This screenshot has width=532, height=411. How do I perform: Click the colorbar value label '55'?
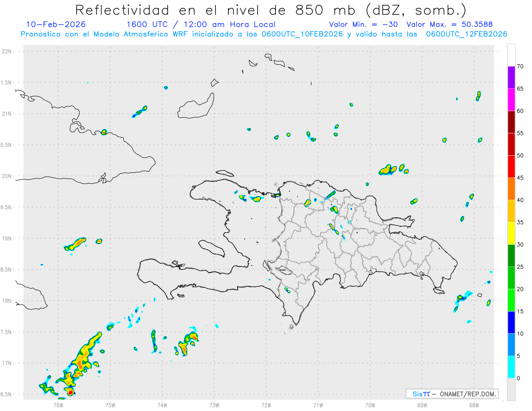520,133
